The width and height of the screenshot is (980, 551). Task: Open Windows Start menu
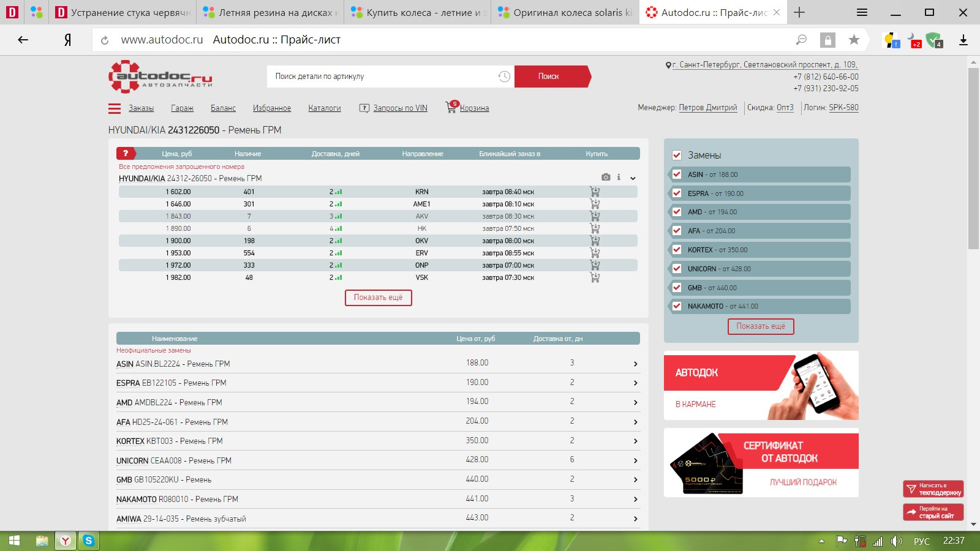click(15, 541)
